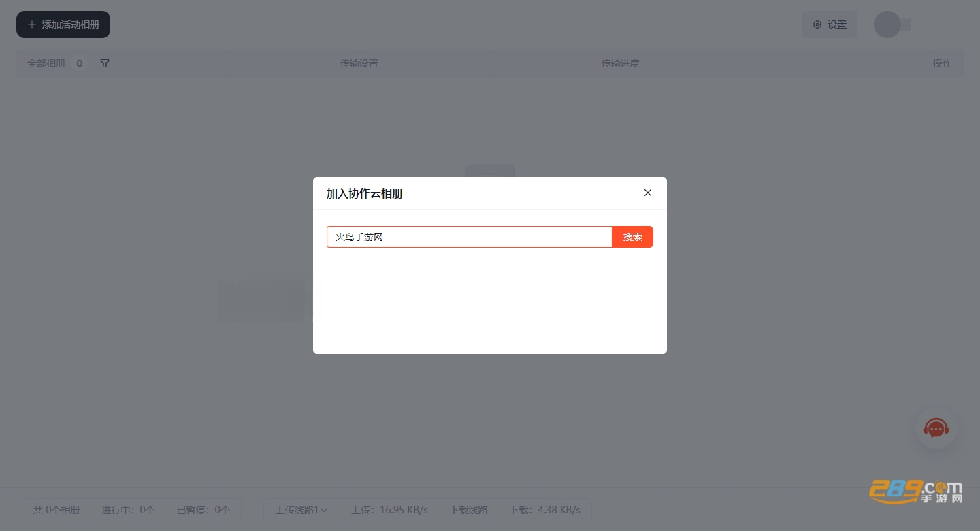
Task: Click the 传输进度 column header
Action: (620, 63)
